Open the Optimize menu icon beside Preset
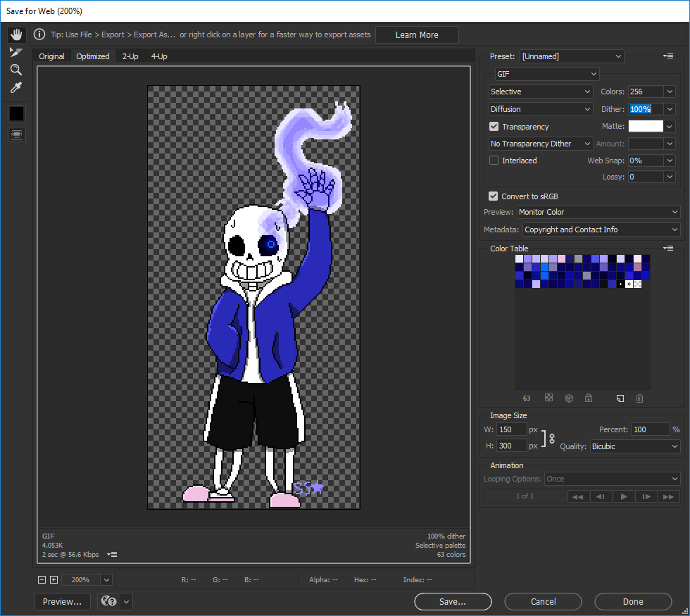Image resolution: width=690 pixels, height=616 pixels. [668, 56]
